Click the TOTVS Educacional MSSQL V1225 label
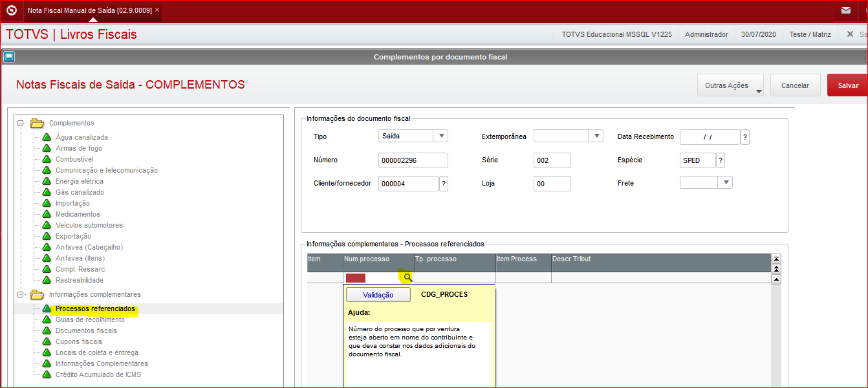Screen dimensions: 868x388 pos(616,34)
